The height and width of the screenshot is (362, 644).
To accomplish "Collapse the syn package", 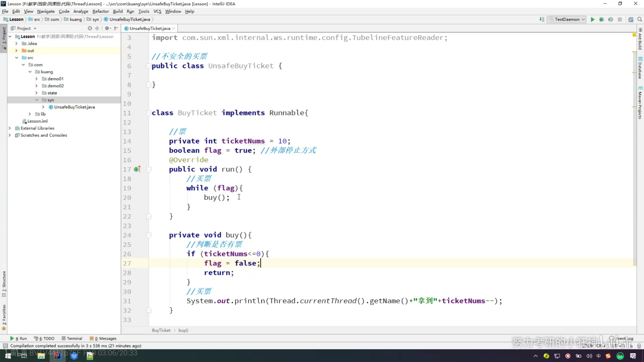I will (36, 100).
